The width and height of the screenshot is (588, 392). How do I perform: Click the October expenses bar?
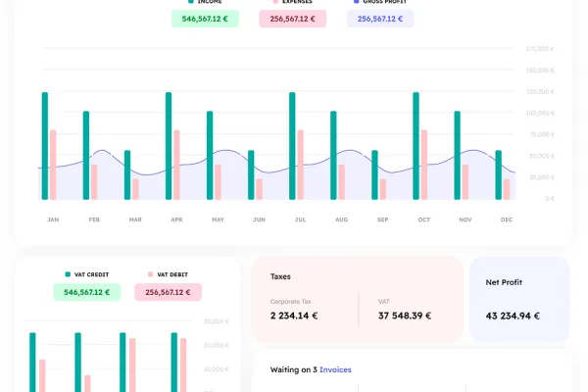(424, 165)
